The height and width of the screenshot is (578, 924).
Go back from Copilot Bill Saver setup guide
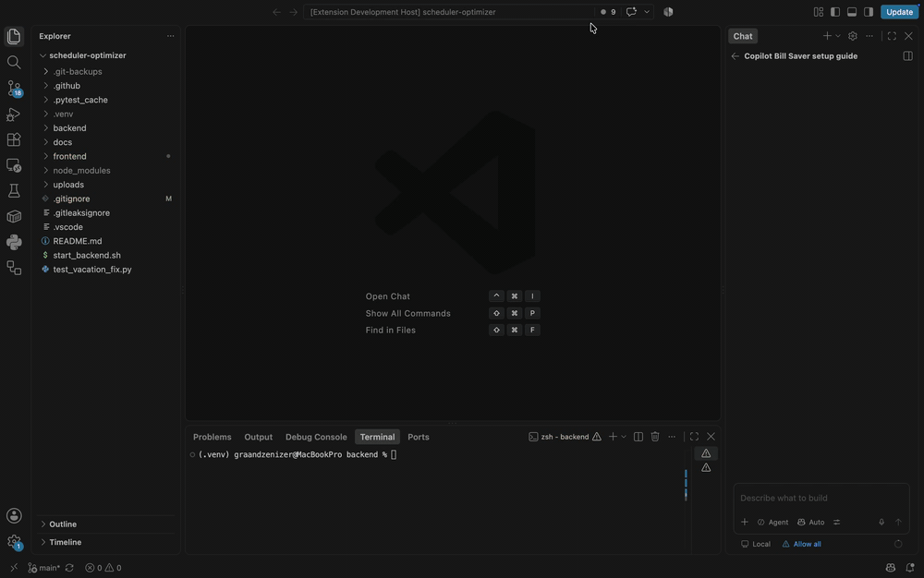click(x=735, y=56)
